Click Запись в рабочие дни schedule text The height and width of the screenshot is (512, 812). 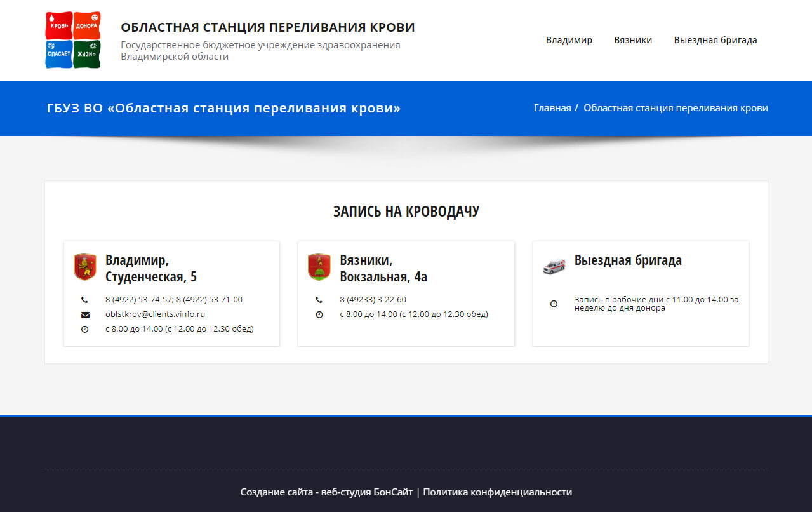pyautogui.click(x=656, y=304)
